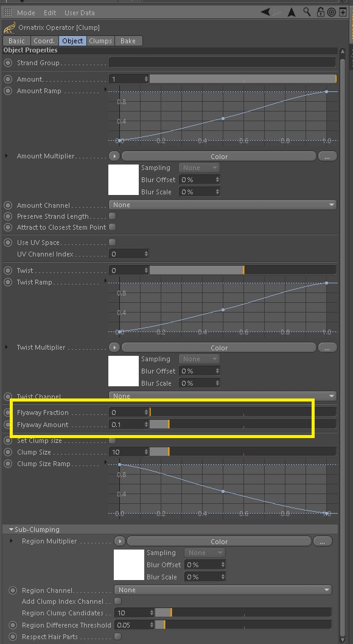This screenshot has width=353, height=644.
Task: Switch to the Clumps tab
Action: (x=100, y=41)
